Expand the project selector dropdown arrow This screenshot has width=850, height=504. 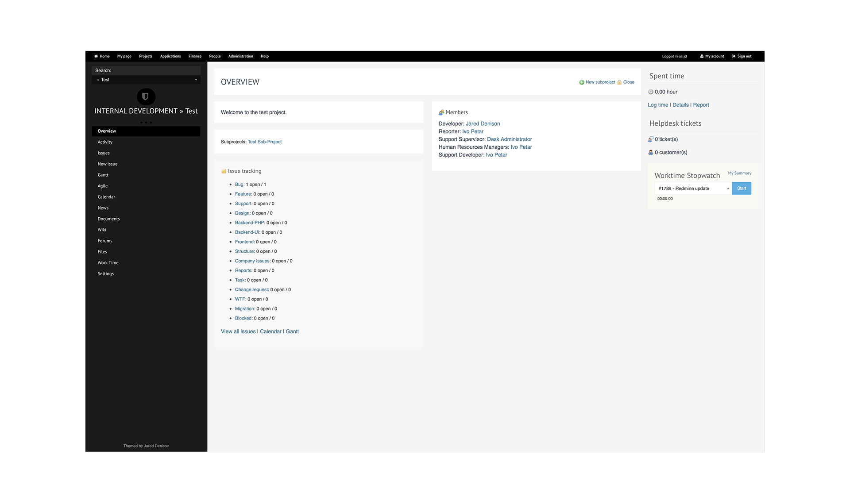pos(196,79)
